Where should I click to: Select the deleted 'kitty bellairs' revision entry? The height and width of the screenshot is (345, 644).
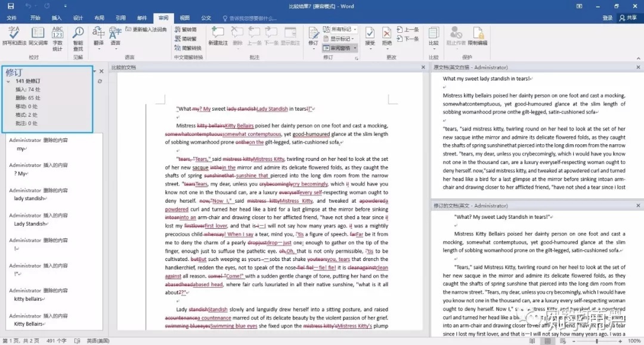pyautogui.click(x=54, y=294)
